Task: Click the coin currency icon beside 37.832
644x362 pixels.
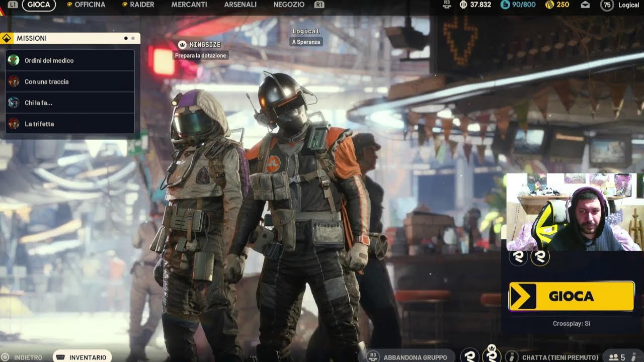Action: pyautogui.click(x=463, y=5)
